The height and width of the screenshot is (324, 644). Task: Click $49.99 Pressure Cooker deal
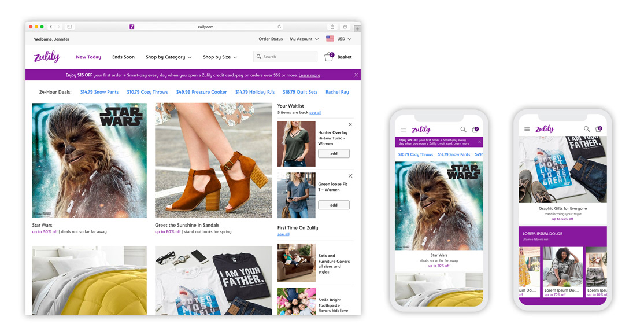pyautogui.click(x=201, y=92)
